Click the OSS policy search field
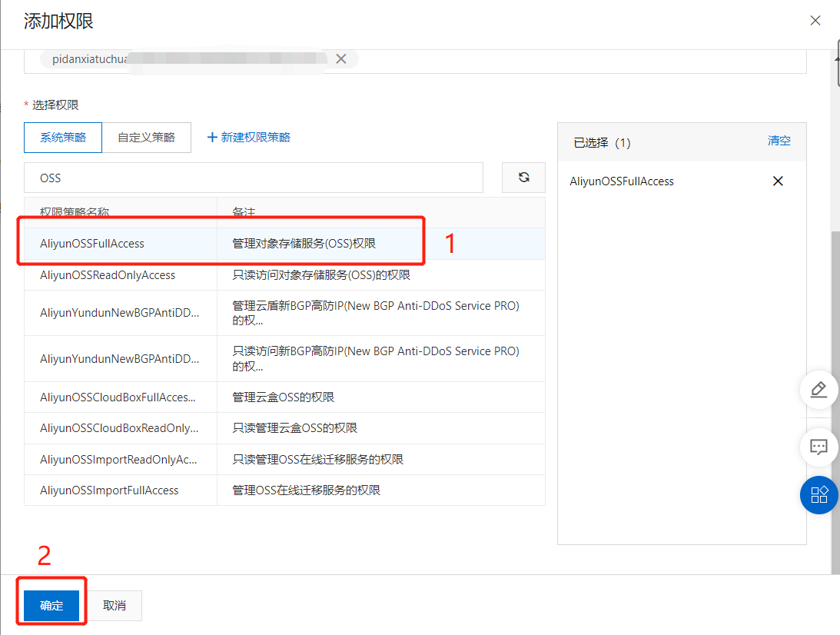 tap(254, 178)
